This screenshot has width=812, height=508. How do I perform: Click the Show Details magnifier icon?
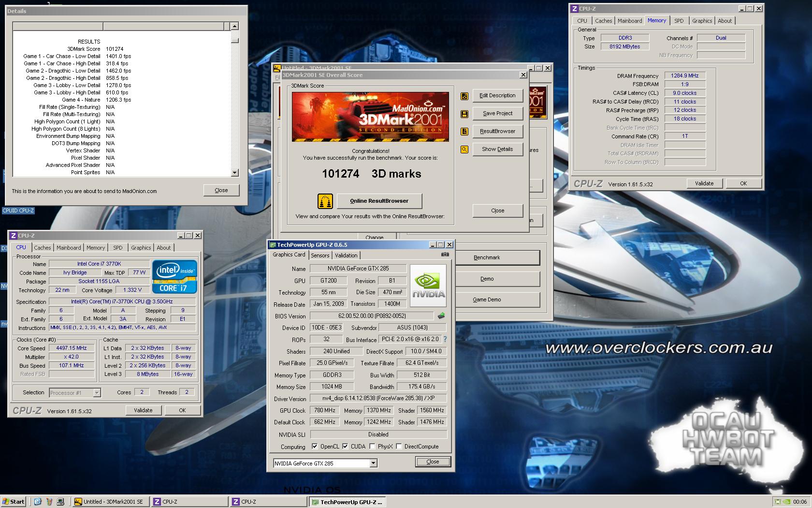click(464, 149)
